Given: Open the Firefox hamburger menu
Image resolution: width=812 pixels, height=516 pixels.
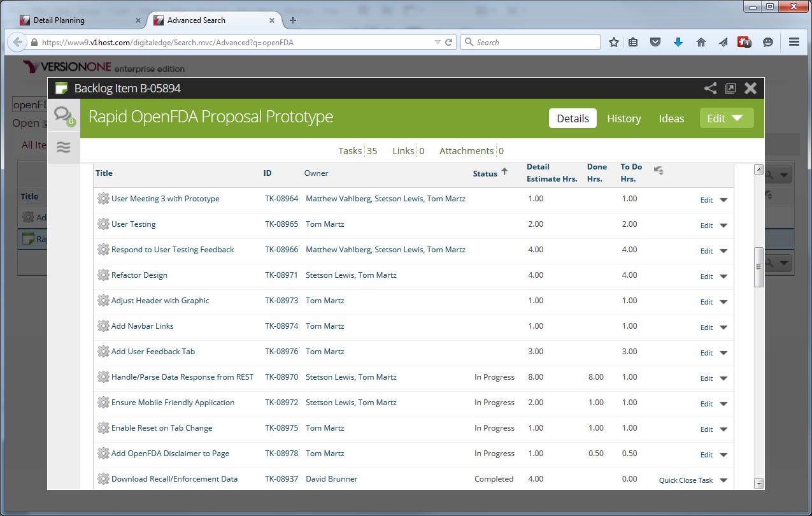Looking at the screenshot, I should coord(794,42).
